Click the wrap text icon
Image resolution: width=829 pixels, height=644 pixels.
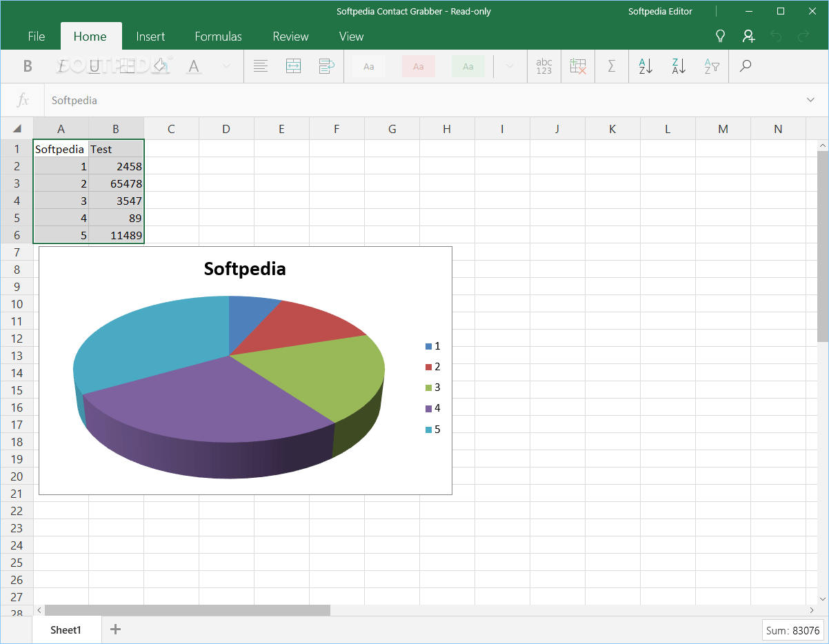[x=326, y=66]
